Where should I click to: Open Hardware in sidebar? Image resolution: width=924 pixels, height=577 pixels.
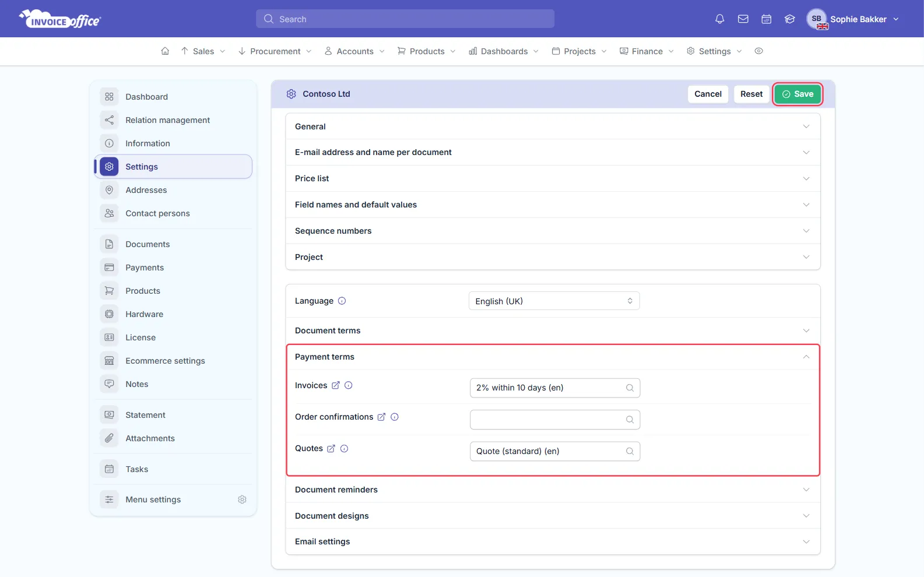point(173,314)
